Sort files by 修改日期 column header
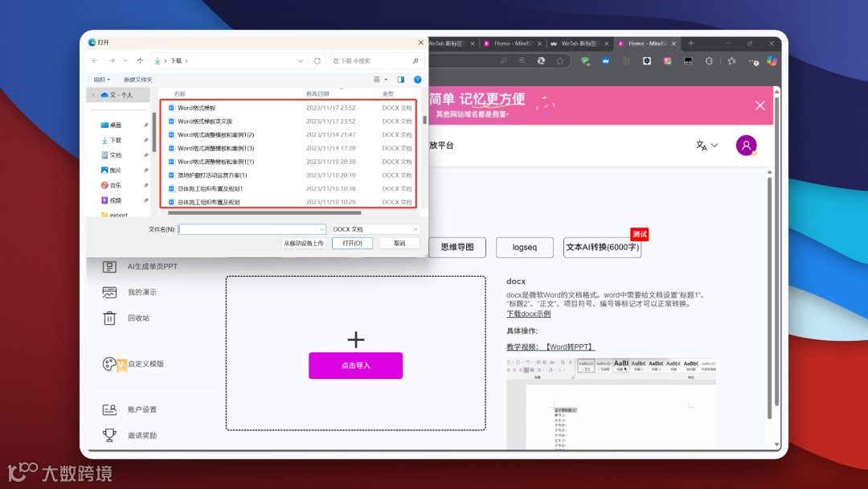The height and width of the screenshot is (489, 868). 317,93
